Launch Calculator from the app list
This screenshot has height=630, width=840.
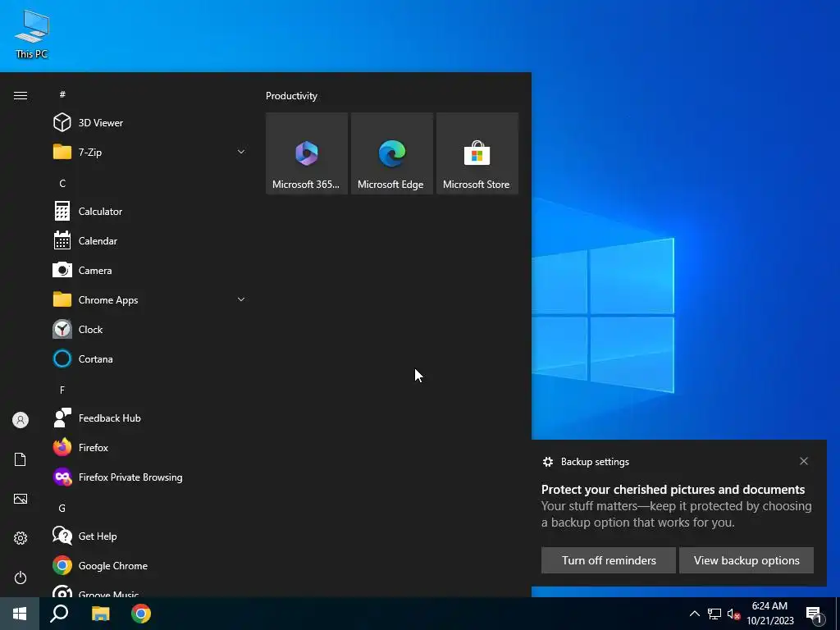coord(150,211)
